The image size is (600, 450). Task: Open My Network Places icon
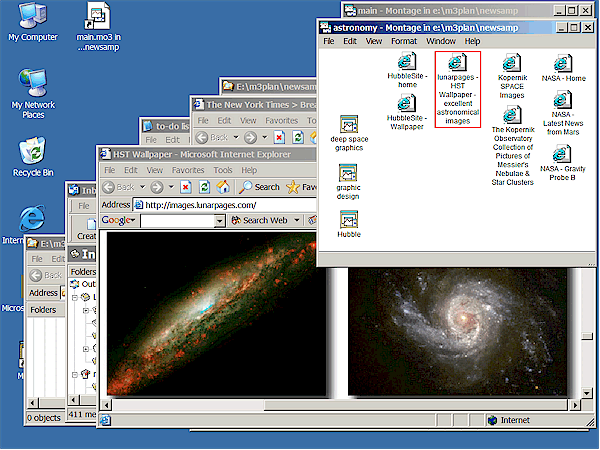tap(33, 94)
